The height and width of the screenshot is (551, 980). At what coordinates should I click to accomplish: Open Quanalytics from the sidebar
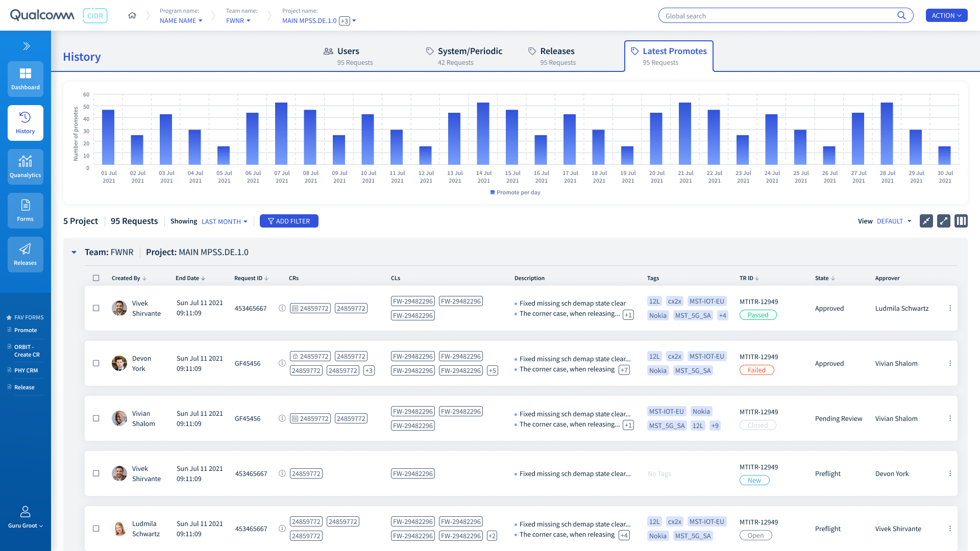(x=26, y=166)
